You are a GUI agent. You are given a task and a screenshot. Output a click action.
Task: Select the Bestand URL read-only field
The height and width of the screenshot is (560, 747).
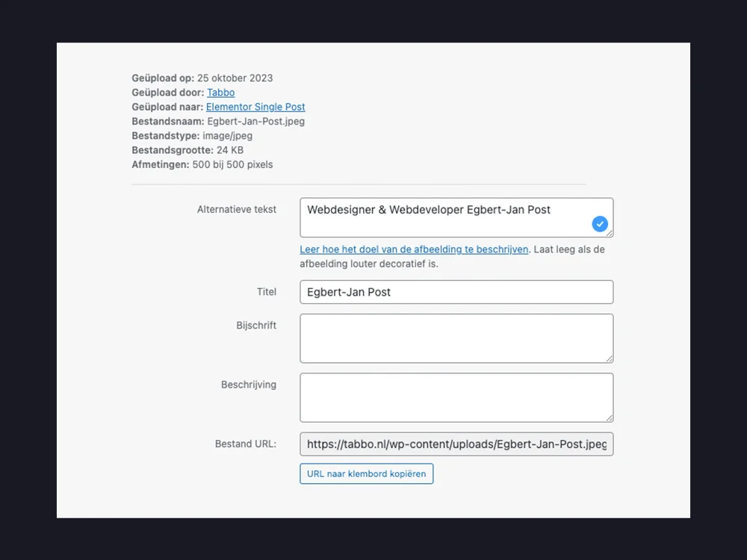tap(456, 444)
